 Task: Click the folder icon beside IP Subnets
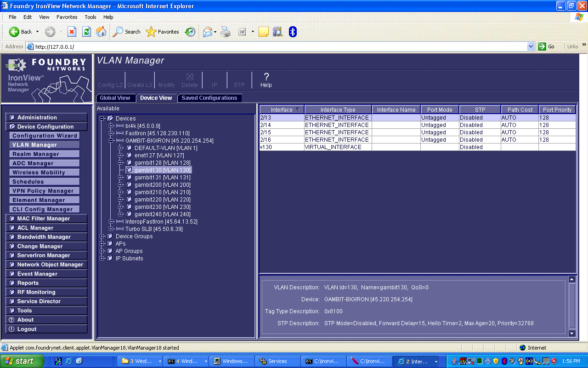pos(110,259)
